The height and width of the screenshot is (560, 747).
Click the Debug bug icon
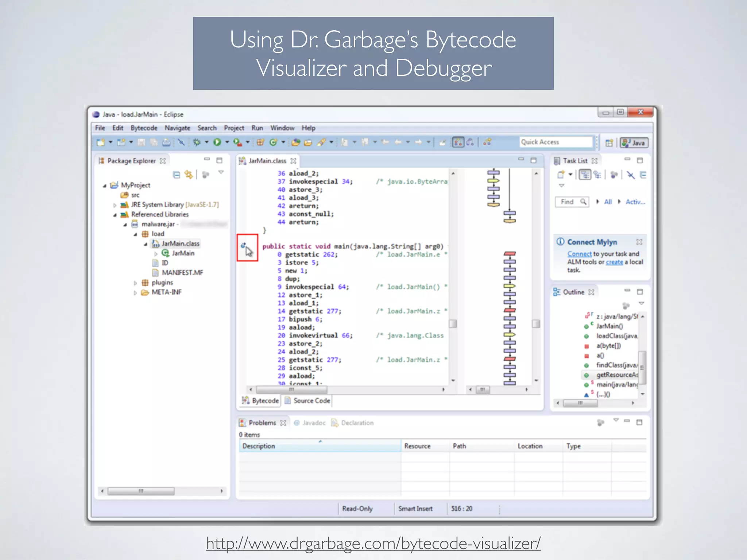click(197, 142)
